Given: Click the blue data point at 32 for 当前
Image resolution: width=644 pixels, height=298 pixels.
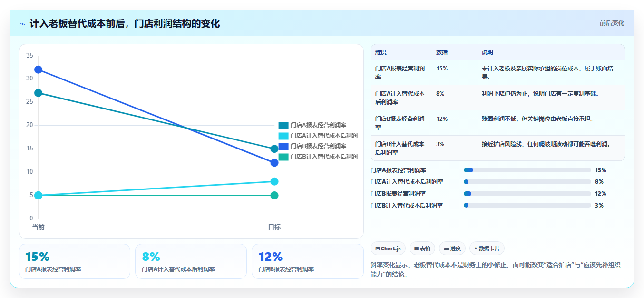Looking at the screenshot, I should [x=39, y=70].
